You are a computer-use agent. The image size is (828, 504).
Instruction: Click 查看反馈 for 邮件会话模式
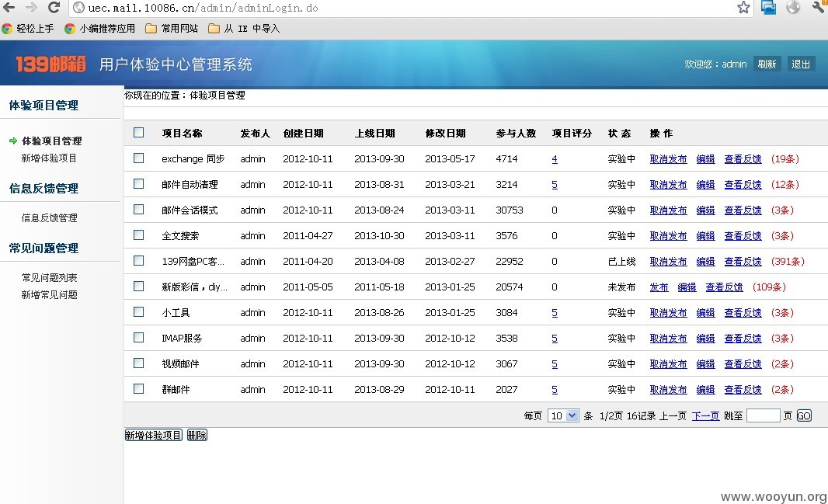pos(743,210)
